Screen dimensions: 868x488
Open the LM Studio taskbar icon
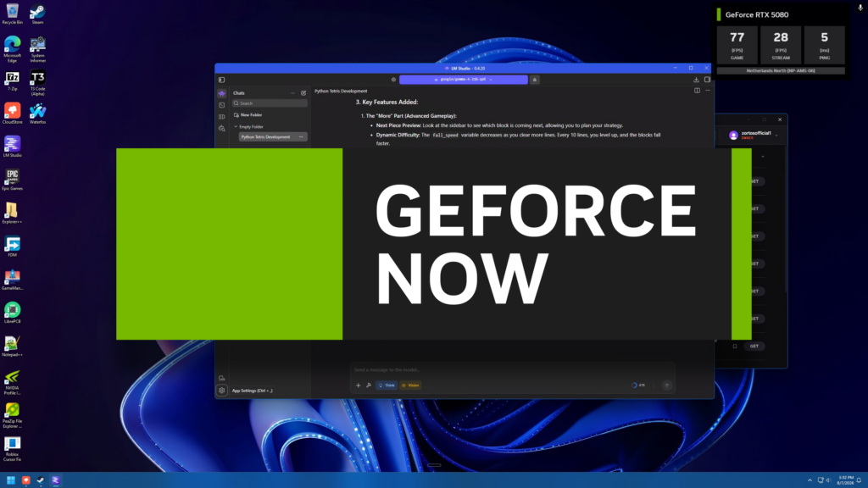coord(55,480)
